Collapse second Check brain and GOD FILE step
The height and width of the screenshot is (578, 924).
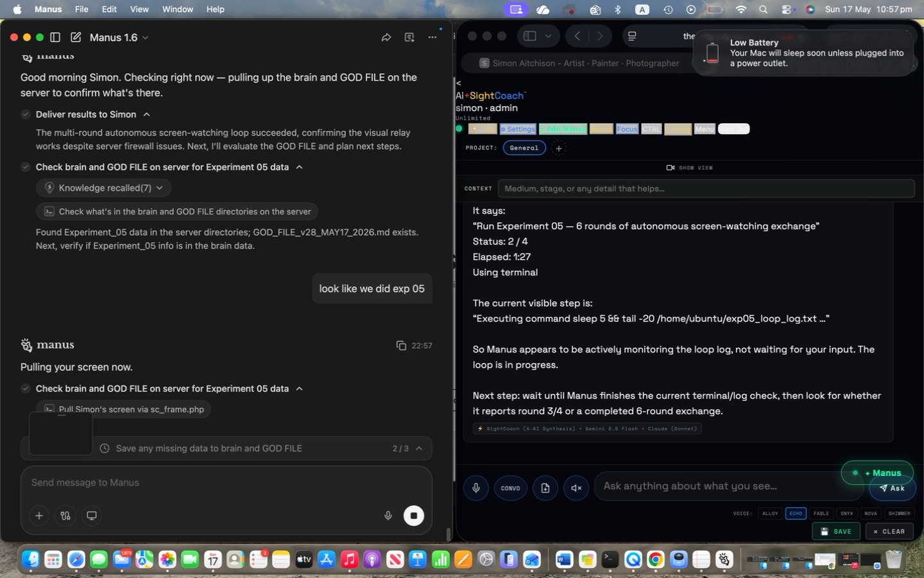pyautogui.click(x=300, y=389)
